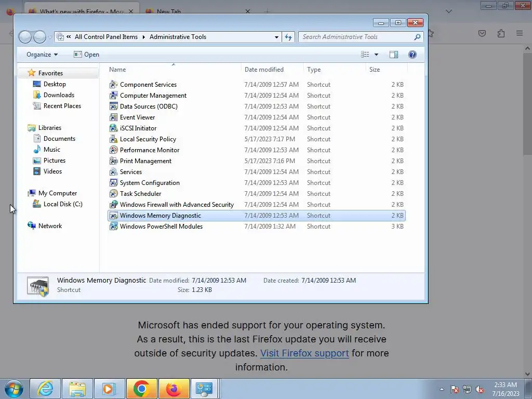This screenshot has height=399, width=532.
Task: Click the muted volume tray icon
Action: (480, 389)
